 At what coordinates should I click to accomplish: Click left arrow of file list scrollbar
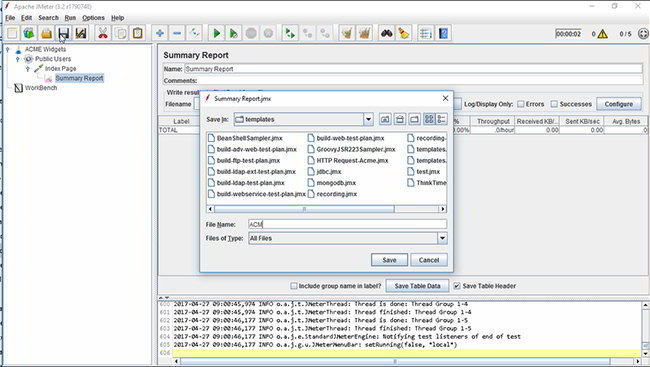click(x=210, y=209)
